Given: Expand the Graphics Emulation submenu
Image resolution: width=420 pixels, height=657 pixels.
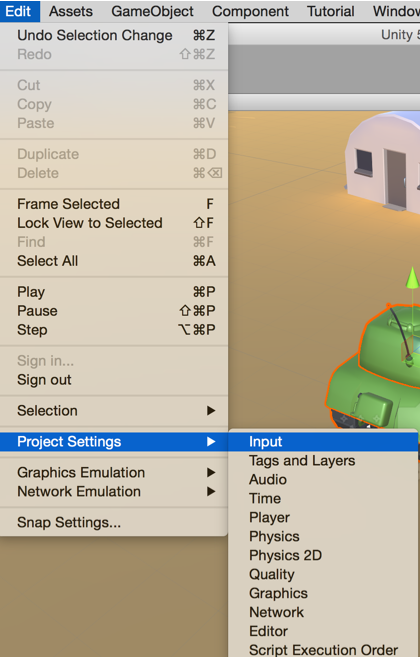Looking at the screenshot, I should (114, 472).
